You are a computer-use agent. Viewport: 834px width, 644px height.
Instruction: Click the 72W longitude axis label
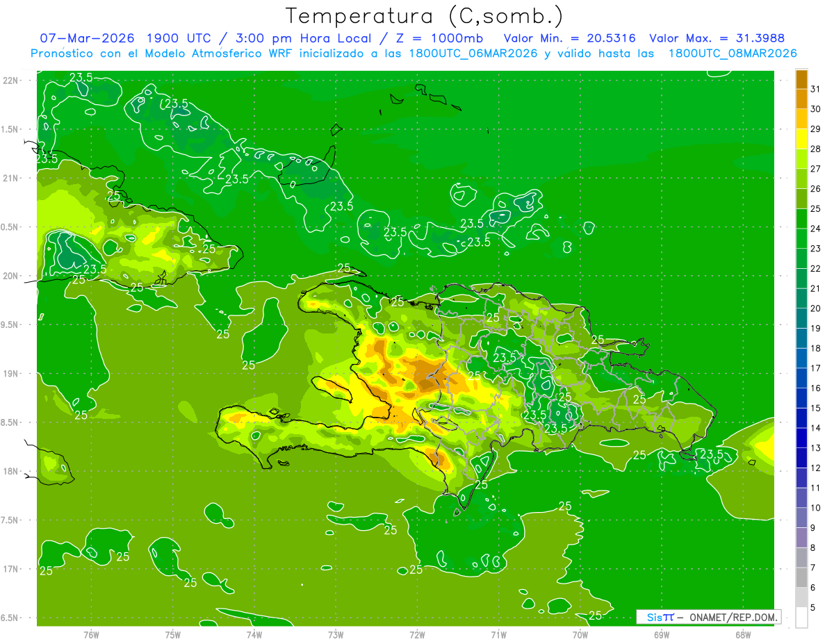(x=417, y=635)
